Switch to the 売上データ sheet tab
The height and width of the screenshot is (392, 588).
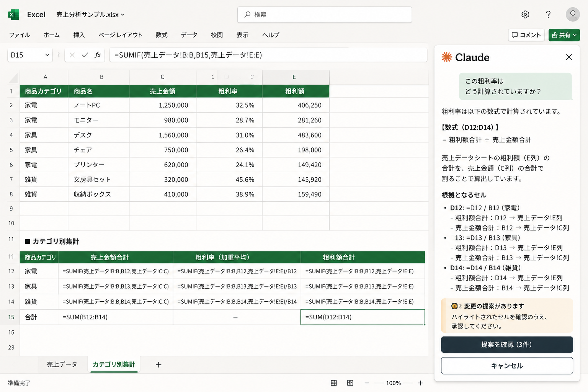click(62, 364)
